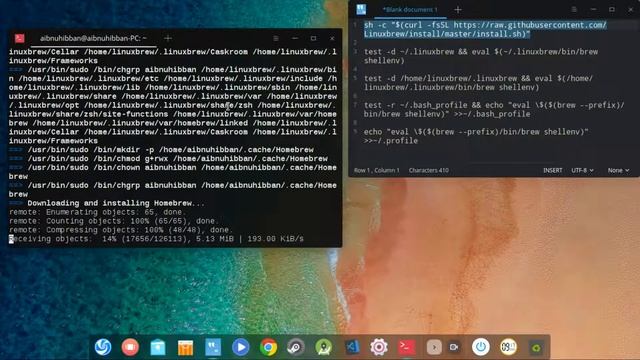The height and width of the screenshot is (360, 640).
Task: Open the text editor hamburger menu
Action: (574, 9)
